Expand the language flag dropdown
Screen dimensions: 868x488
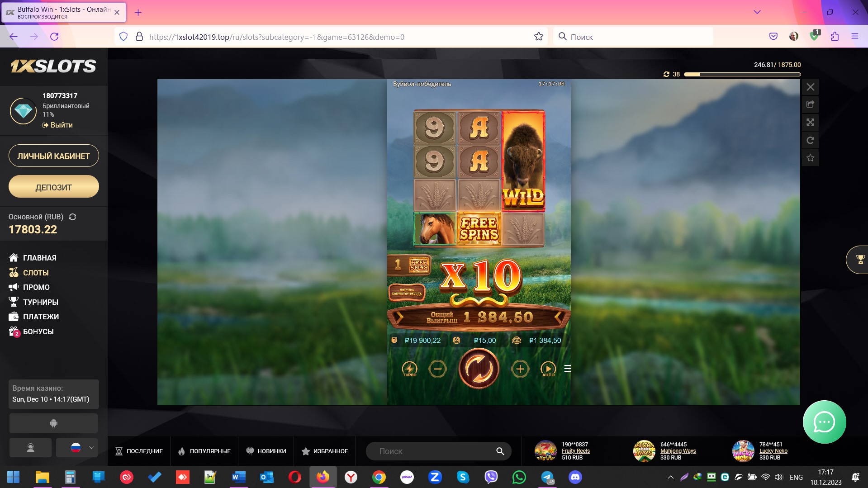(x=77, y=448)
